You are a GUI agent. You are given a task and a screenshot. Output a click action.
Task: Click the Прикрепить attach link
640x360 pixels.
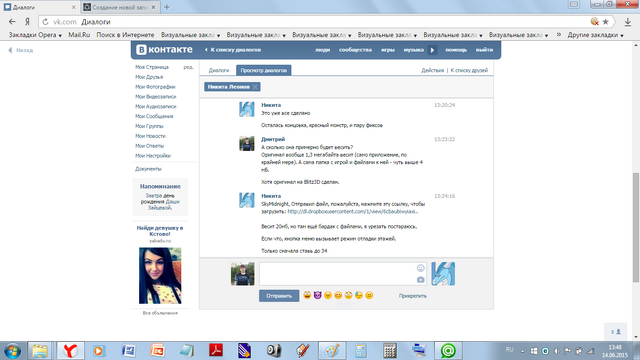pos(413,296)
